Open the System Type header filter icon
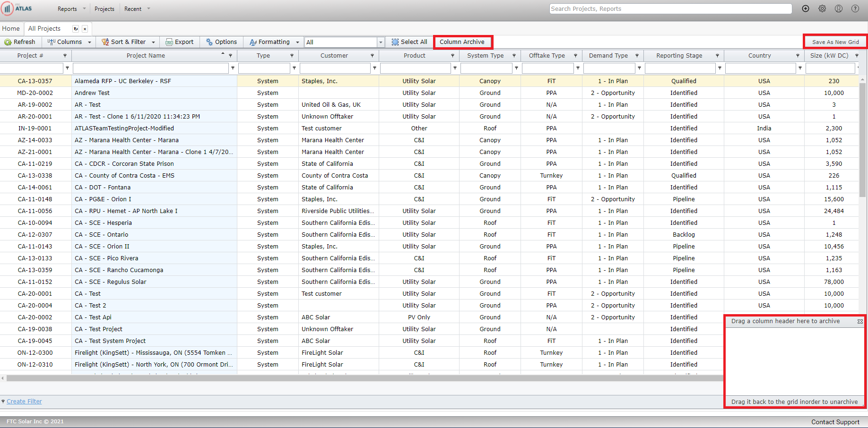This screenshot has width=868, height=428. click(514, 56)
